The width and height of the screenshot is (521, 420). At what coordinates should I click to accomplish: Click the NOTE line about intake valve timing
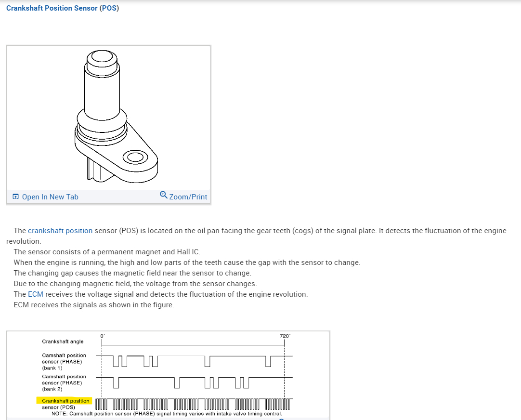(167, 414)
